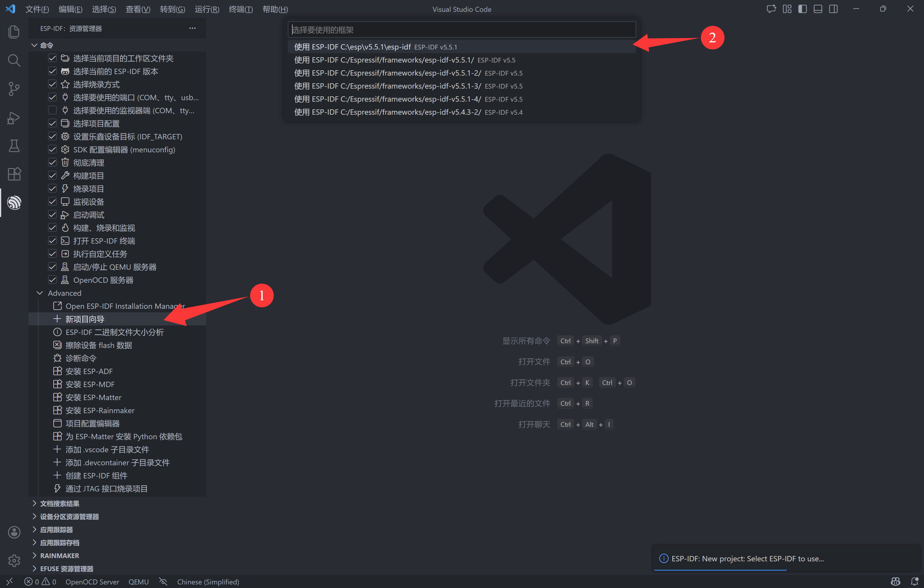Toggle checkbox for select current ESP-IDF version

coord(52,71)
